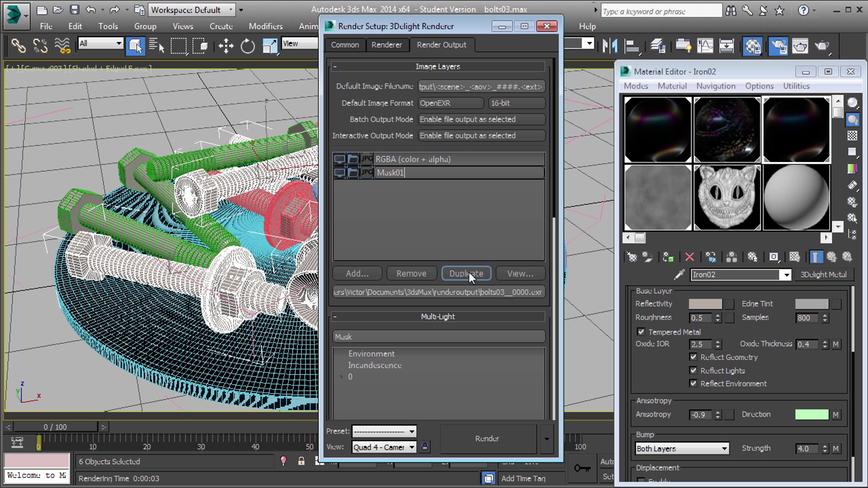Open the Preset dropdown

pyautogui.click(x=384, y=431)
